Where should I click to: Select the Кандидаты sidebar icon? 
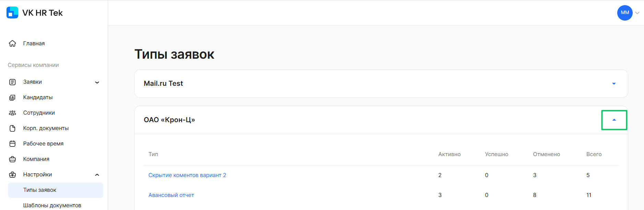[x=12, y=97]
